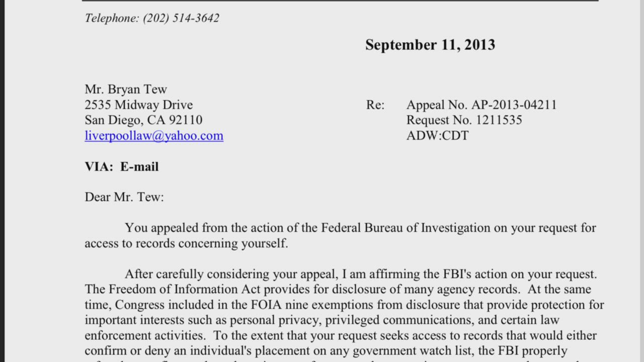Click the Appeal No. AP-2013-04211 text
The image size is (644, 362).
click(x=481, y=105)
